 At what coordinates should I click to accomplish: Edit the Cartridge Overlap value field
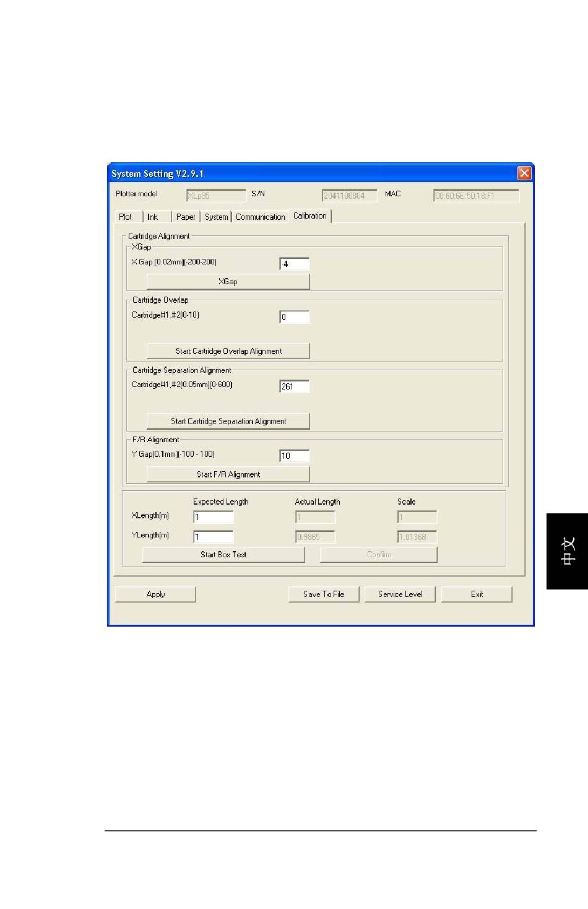coord(294,317)
